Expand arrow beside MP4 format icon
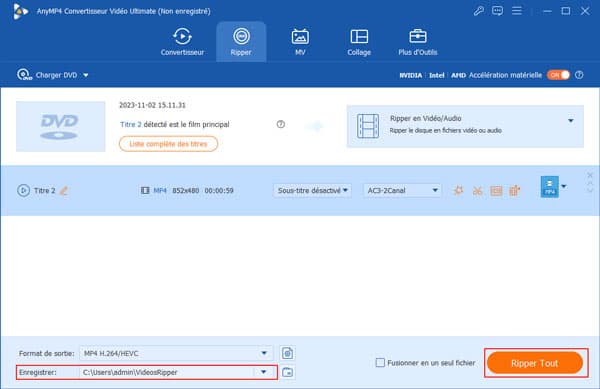Image resolution: width=600 pixels, height=389 pixels. point(564,187)
